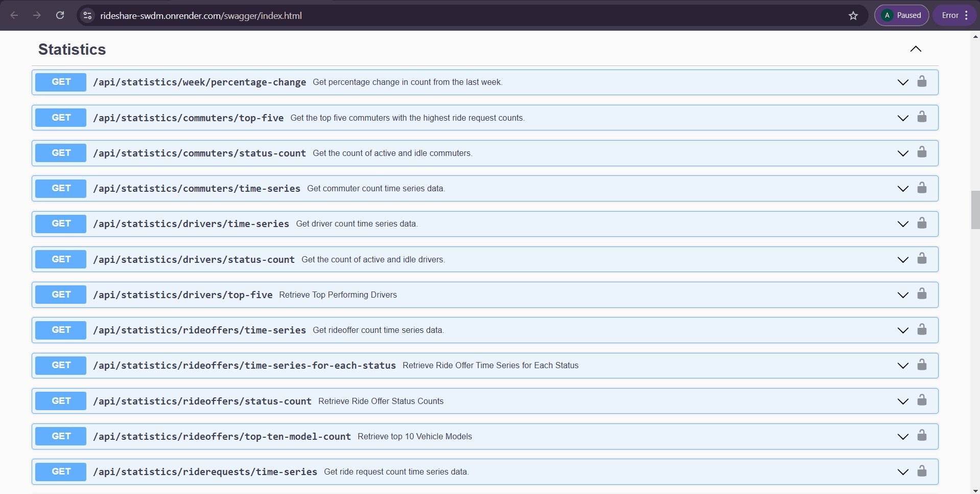Image resolution: width=980 pixels, height=494 pixels.
Task: Click the vertical scrollbar thumb
Action: point(975,210)
